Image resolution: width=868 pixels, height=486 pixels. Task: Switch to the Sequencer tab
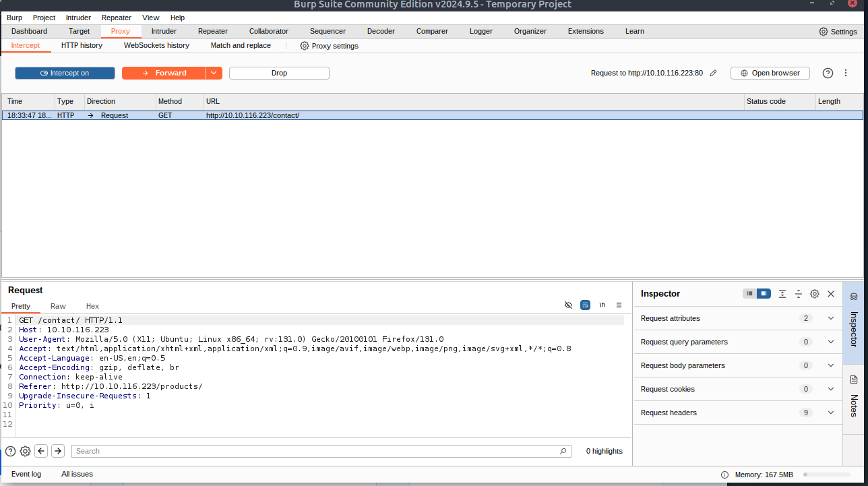328,31
